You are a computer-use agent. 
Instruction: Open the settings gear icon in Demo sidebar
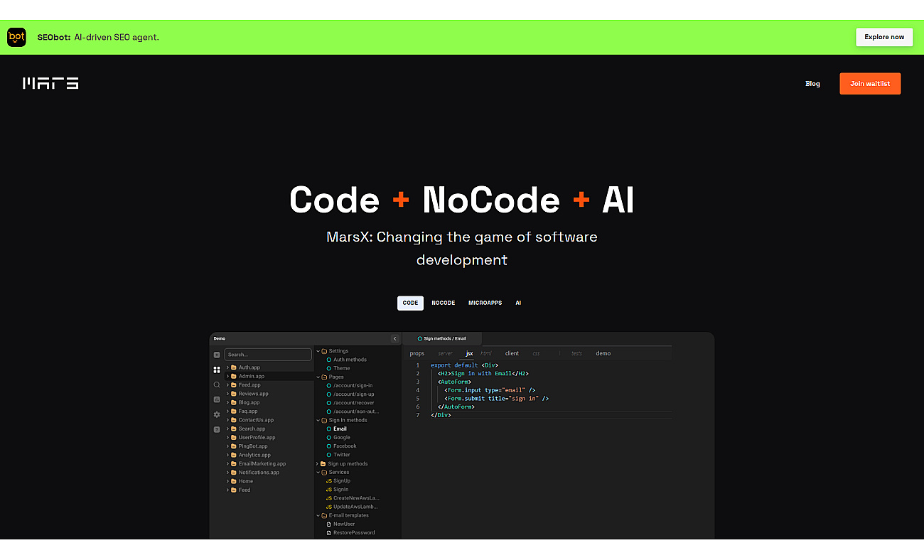217,414
